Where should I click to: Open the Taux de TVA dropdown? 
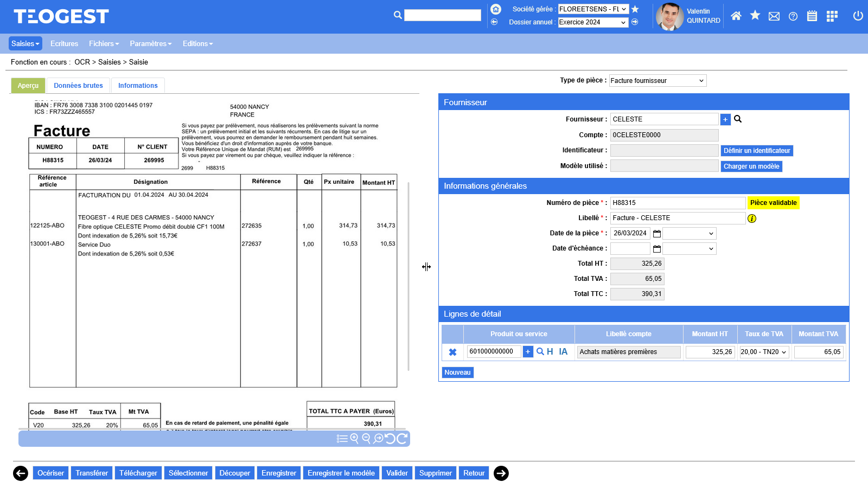pyautogui.click(x=764, y=352)
